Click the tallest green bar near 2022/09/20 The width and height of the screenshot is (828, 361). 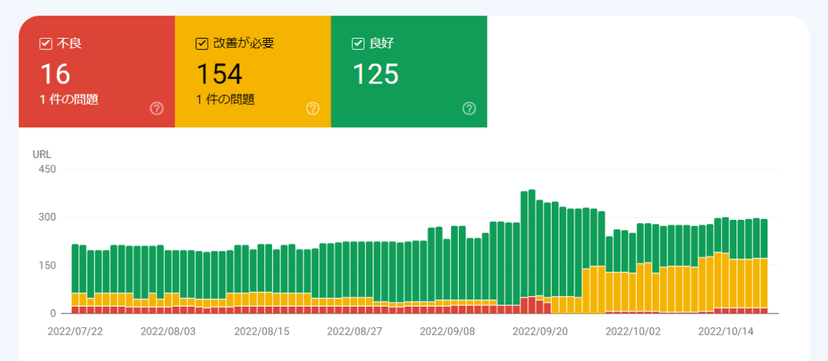(x=532, y=243)
